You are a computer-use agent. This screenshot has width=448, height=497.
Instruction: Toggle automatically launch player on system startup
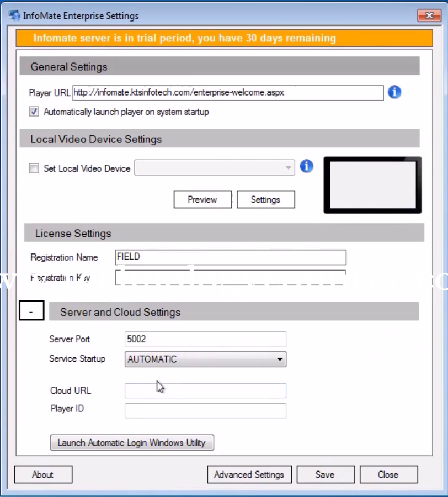click(x=34, y=112)
